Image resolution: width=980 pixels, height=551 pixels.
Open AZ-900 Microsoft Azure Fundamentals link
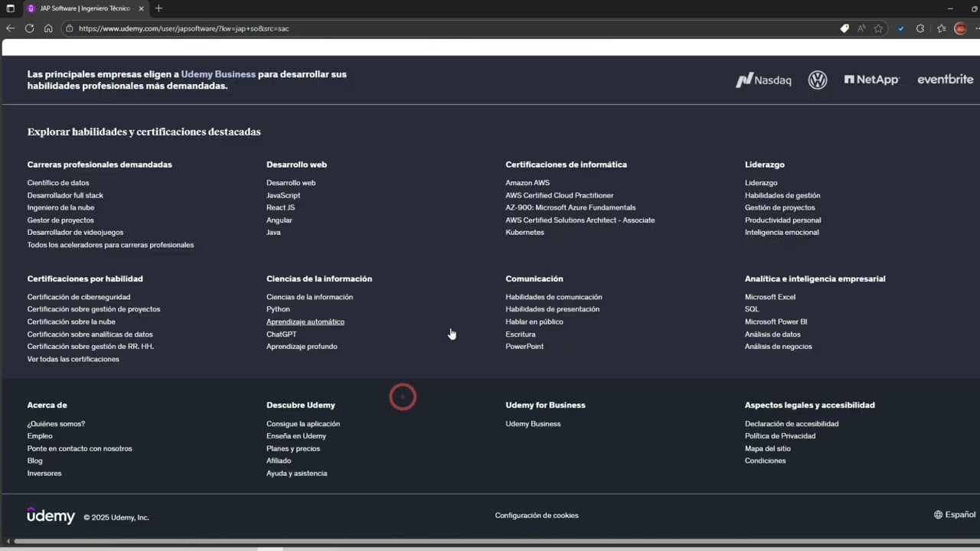coord(570,207)
